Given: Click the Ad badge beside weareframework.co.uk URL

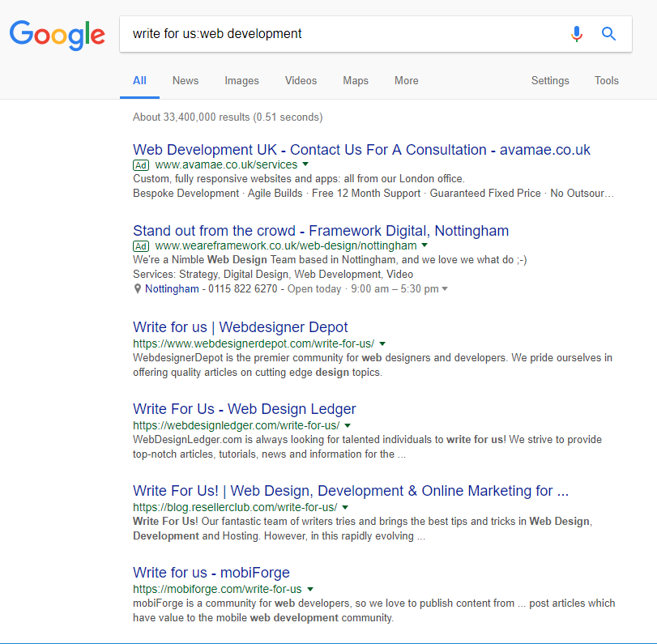Looking at the screenshot, I should (141, 246).
